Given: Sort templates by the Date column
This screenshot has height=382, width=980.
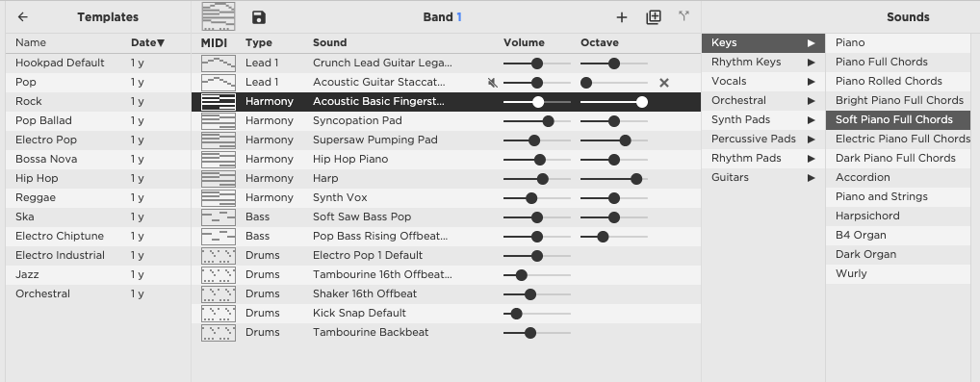Looking at the screenshot, I should coord(147,42).
